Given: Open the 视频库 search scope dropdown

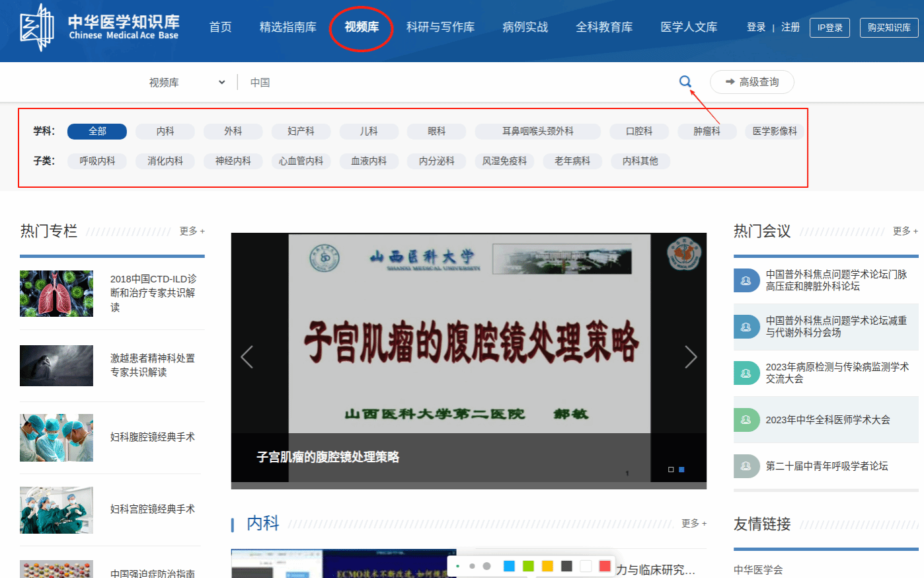Looking at the screenshot, I should click(x=187, y=83).
